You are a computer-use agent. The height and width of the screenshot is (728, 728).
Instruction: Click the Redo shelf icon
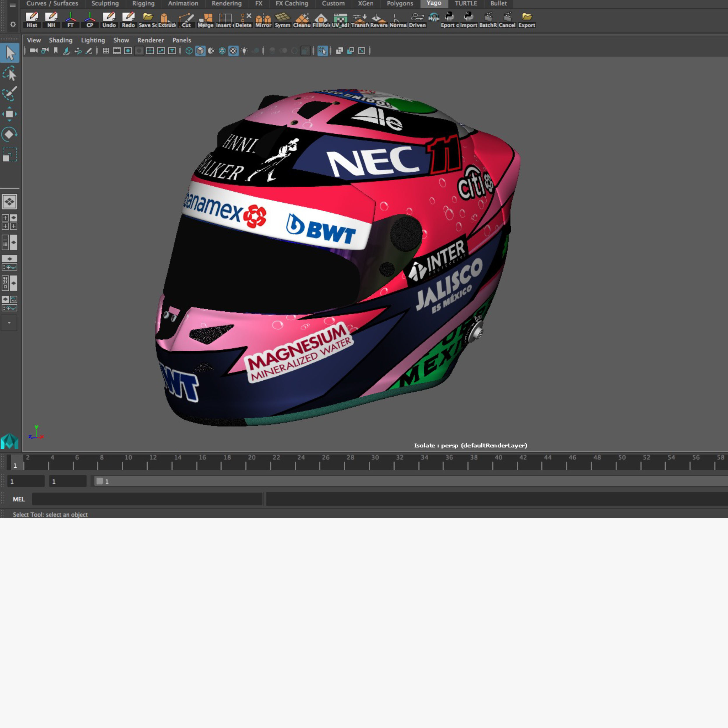(128, 20)
